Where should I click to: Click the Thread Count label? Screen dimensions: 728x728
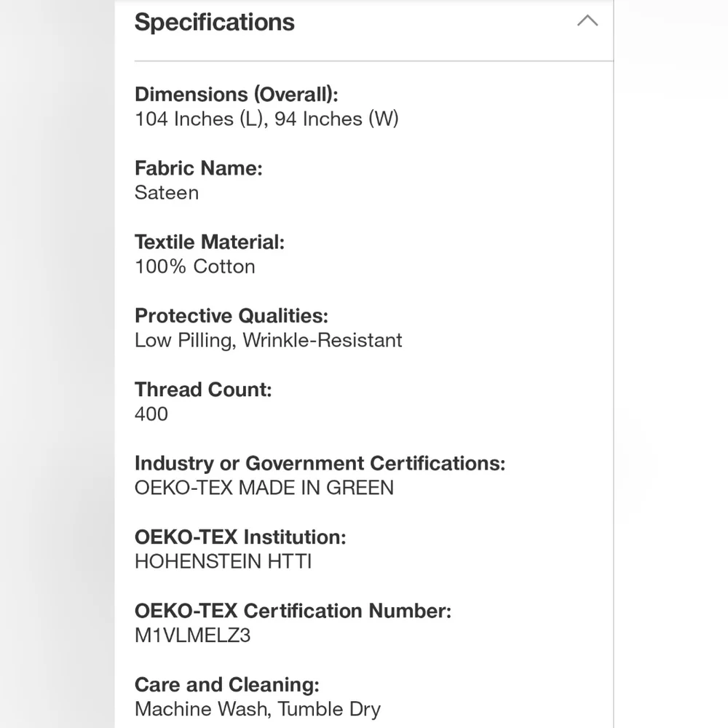pyautogui.click(x=203, y=389)
